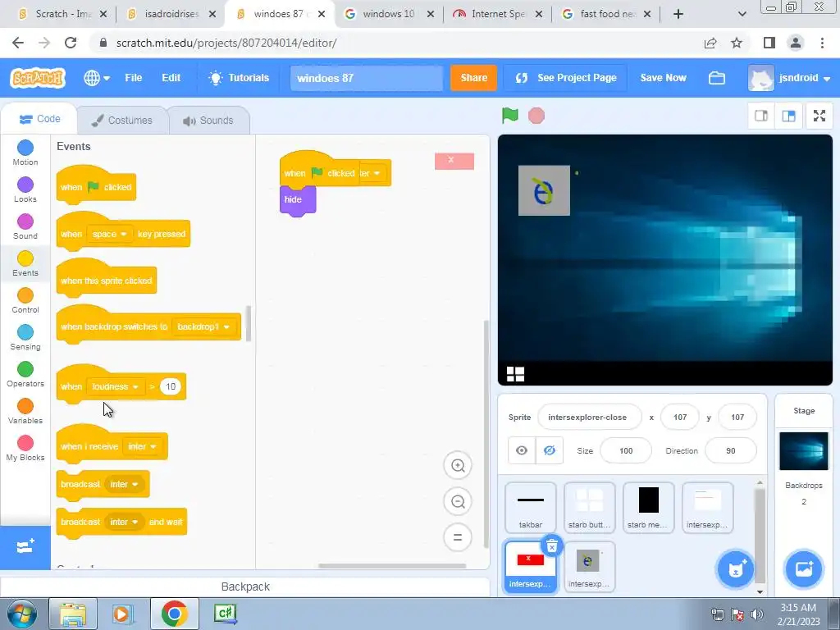Select the starb menu black sprite

pyautogui.click(x=648, y=507)
